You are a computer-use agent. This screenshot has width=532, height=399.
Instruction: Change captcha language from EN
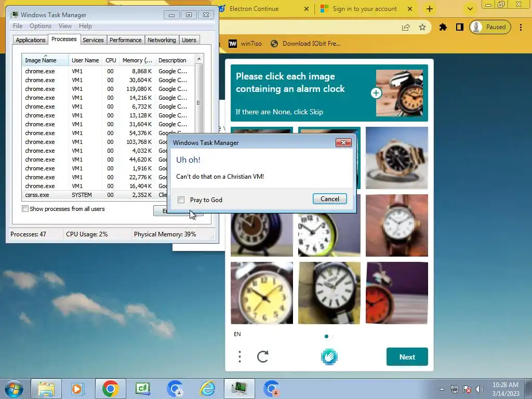(x=237, y=334)
